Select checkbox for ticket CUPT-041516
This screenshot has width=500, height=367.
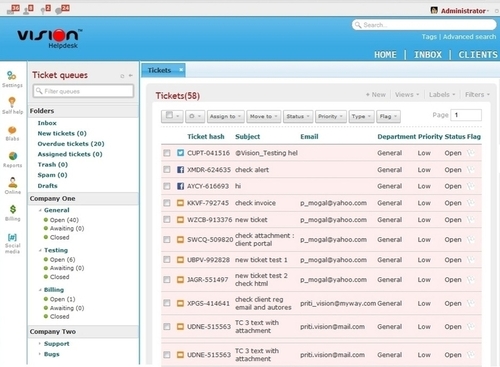[167, 153]
